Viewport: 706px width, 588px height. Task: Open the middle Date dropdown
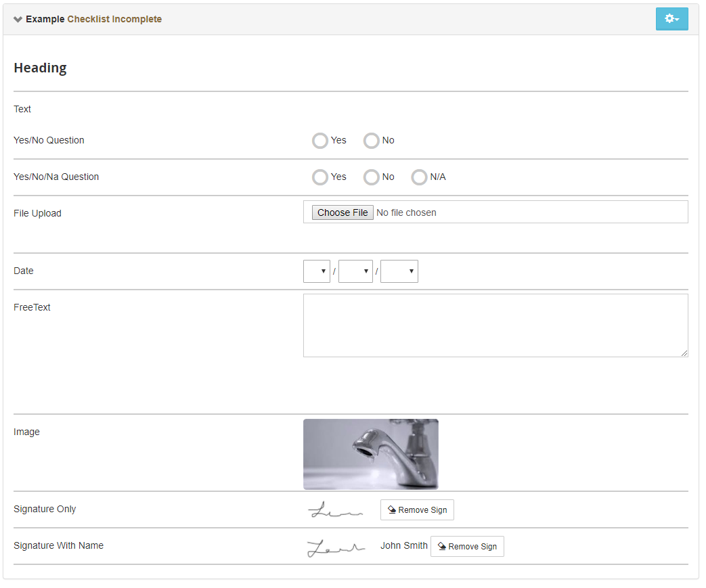coord(355,271)
